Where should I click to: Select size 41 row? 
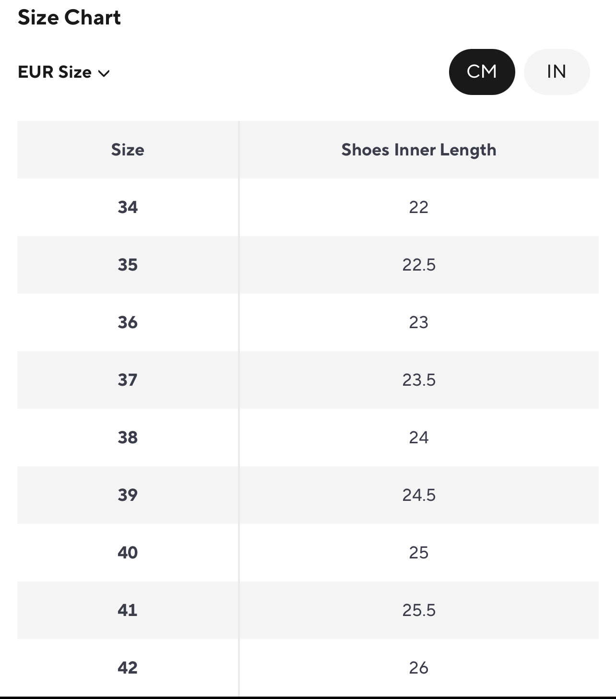[128, 610]
